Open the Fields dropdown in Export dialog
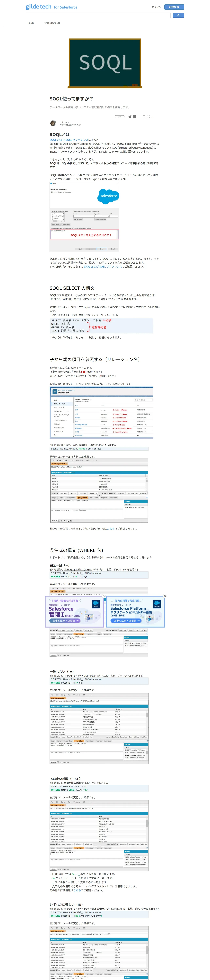The image size is (210, 980). coord(84,216)
